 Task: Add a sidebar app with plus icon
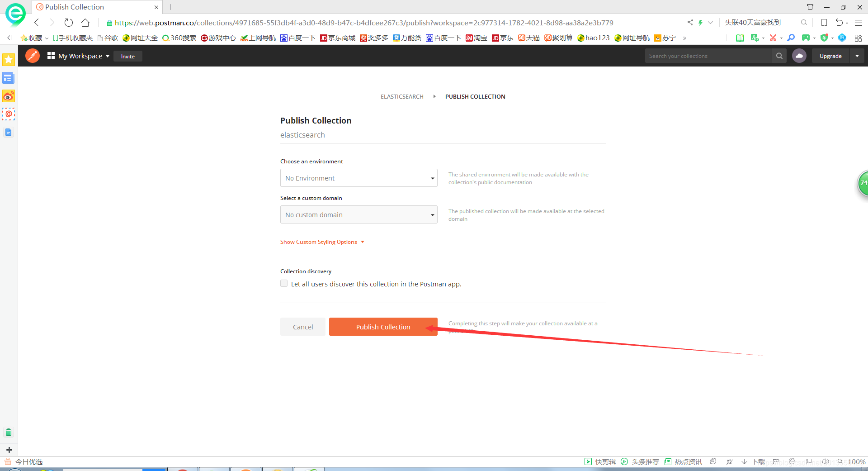(x=9, y=450)
